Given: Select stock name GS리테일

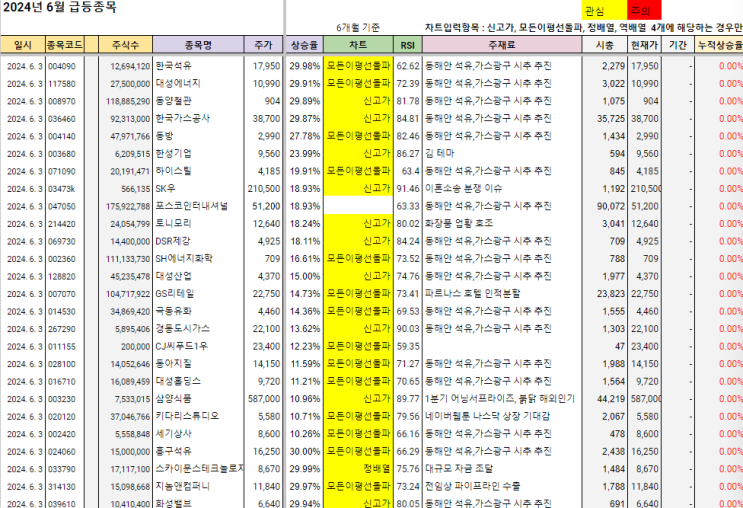Looking at the screenshot, I should [x=175, y=294].
